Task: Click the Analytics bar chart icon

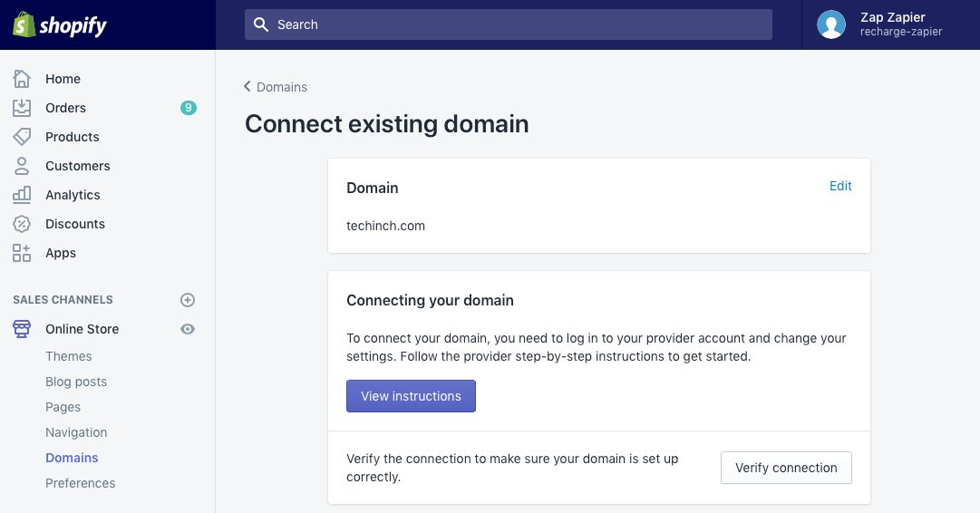Action: pos(22,195)
